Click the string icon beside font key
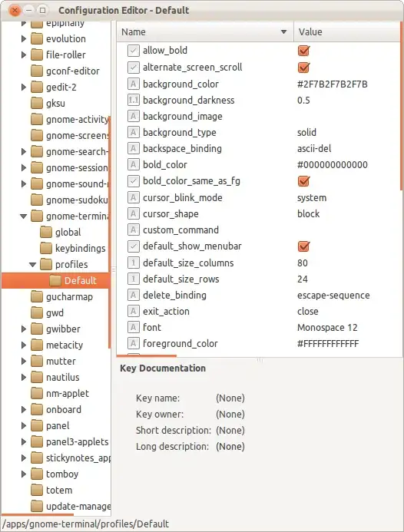This screenshot has width=404, height=532. [134, 327]
